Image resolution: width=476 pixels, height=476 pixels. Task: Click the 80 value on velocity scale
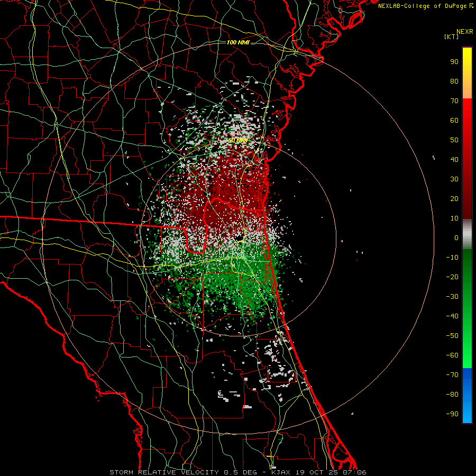[x=454, y=81]
